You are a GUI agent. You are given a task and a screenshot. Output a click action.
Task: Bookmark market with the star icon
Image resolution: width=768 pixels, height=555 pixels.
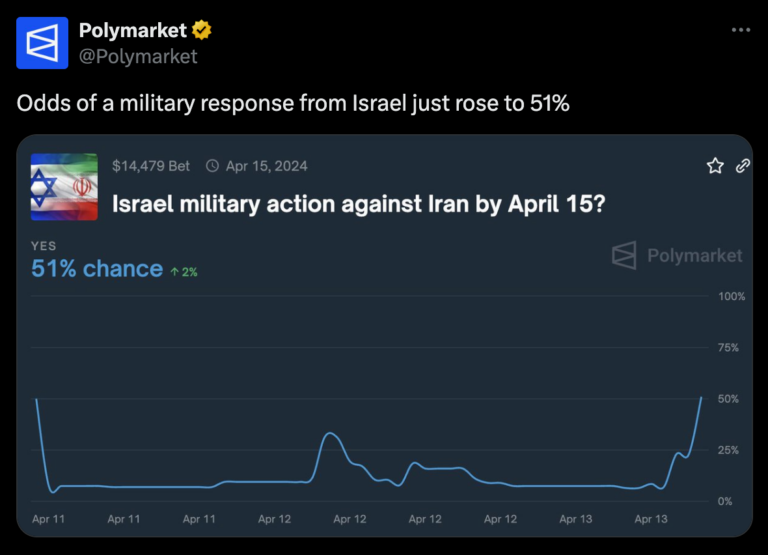(x=715, y=166)
